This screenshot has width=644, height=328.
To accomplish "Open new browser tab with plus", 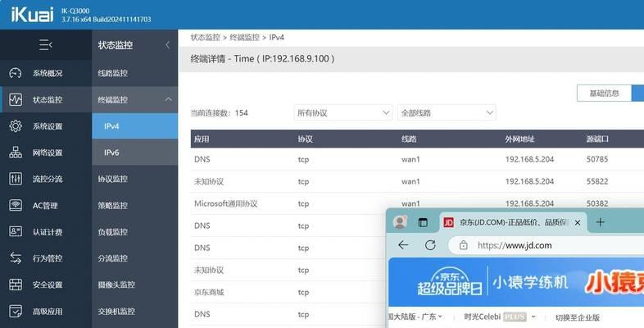I will click(x=600, y=222).
